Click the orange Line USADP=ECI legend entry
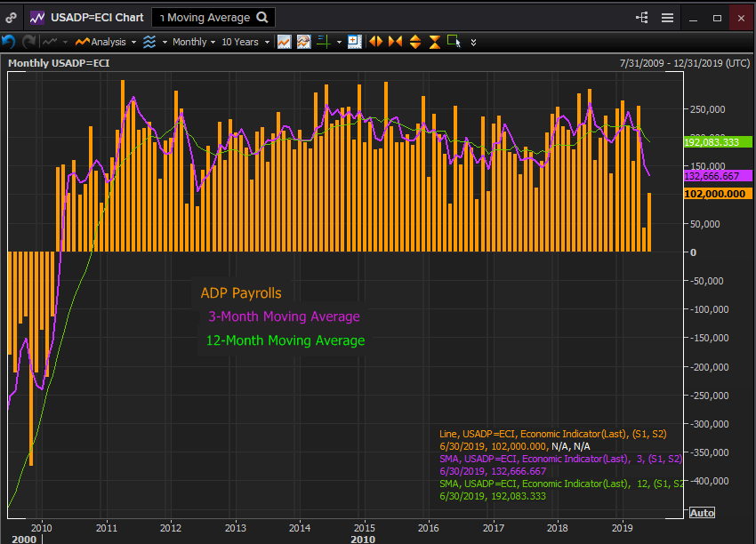This screenshot has width=756, height=544. click(553, 434)
